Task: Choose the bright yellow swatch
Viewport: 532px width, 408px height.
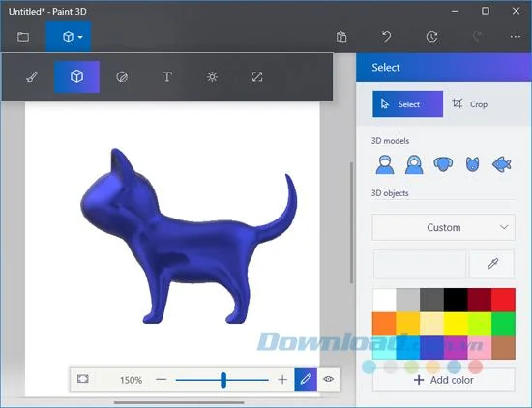Action: pos(456,324)
